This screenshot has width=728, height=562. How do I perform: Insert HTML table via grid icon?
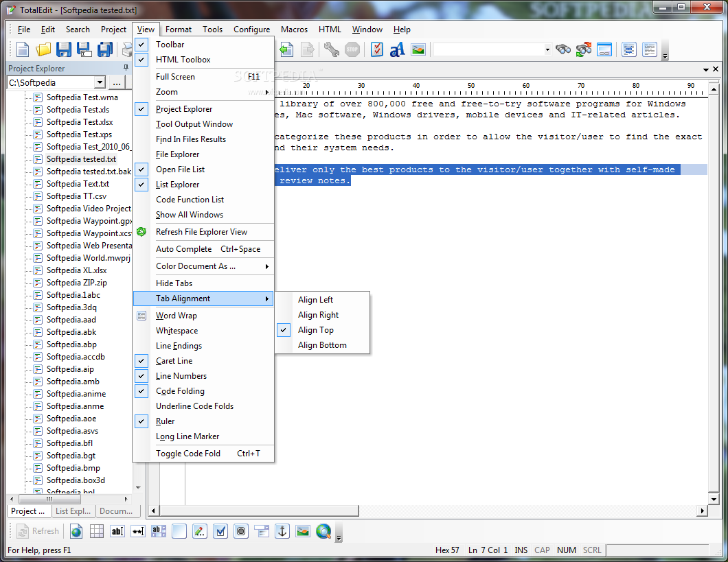coord(97,531)
